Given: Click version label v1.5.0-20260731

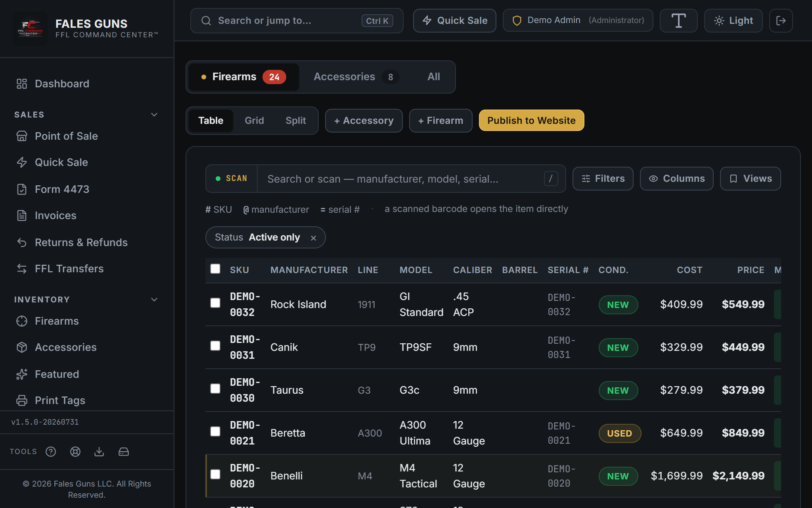Looking at the screenshot, I should point(45,422).
